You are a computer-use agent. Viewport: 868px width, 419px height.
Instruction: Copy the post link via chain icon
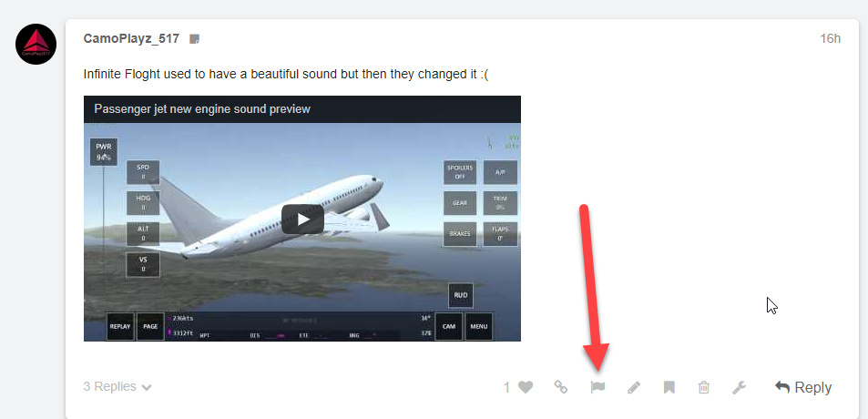pyautogui.click(x=561, y=387)
